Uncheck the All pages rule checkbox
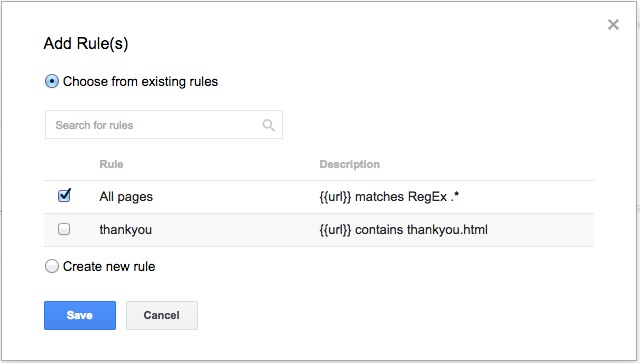Screen dimensions: 640x363 [x=64, y=196]
